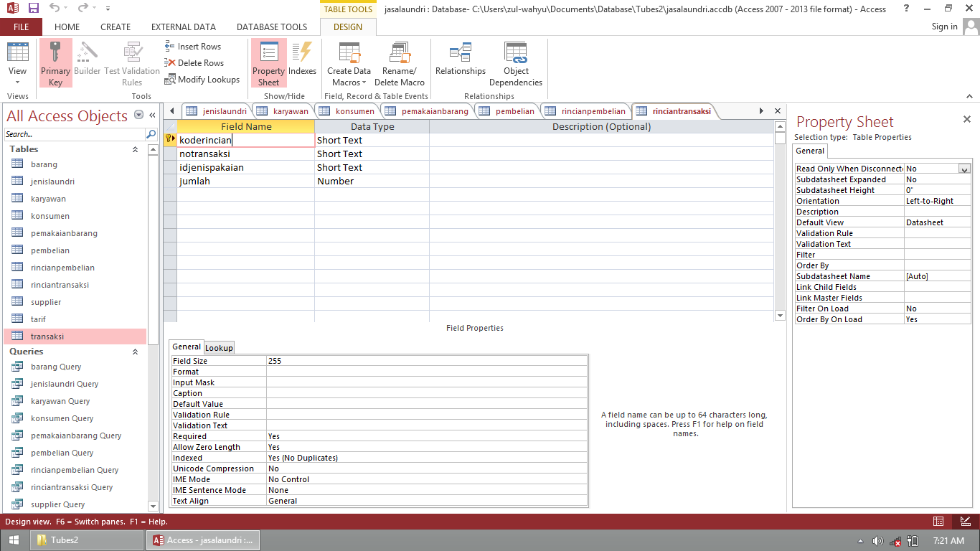Click Insert Rows in the Tools group

point(192,46)
